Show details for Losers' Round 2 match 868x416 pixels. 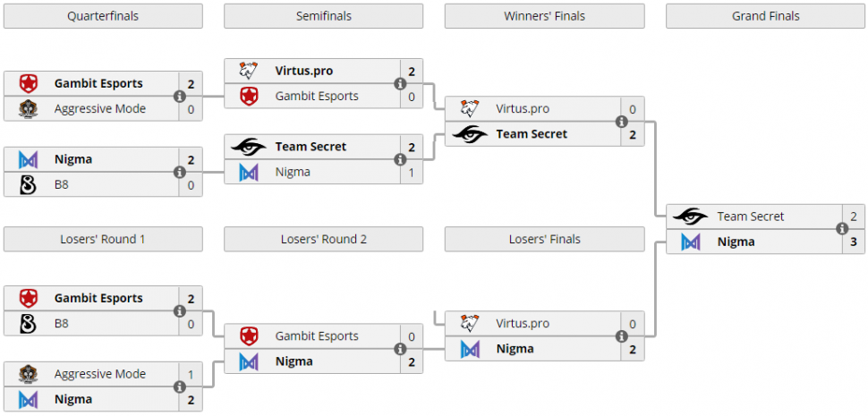[400, 349]
